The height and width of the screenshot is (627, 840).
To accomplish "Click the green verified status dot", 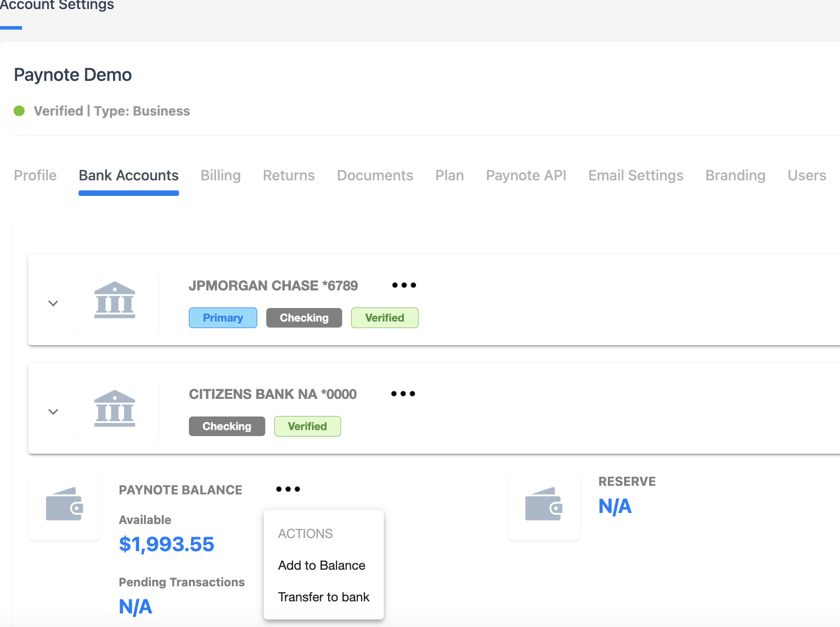I will pyautogui.click(x=19, y=111).
